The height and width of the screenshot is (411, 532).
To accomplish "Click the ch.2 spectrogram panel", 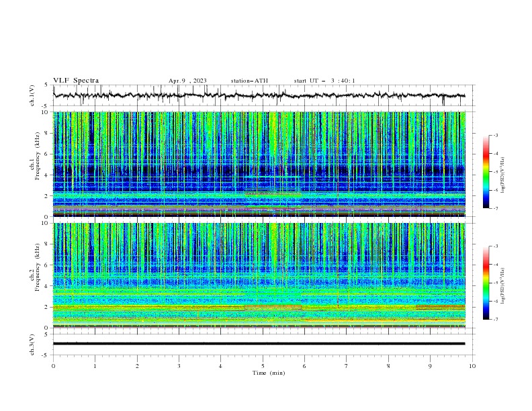I will [x=259, y=275].
